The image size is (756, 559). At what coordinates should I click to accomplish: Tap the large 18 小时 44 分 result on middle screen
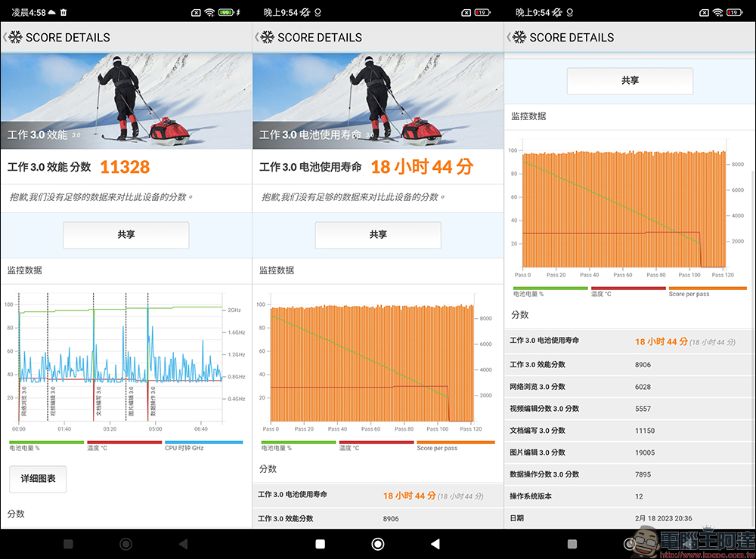click(x=422, y=167)
